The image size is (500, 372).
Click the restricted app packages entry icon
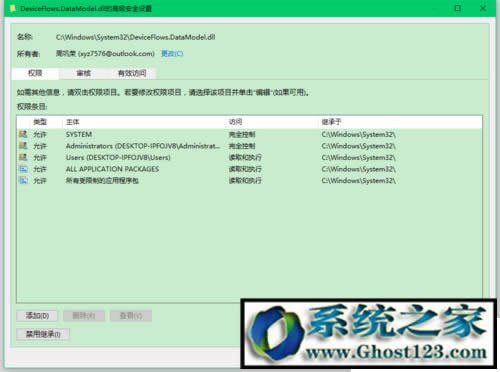(x=23, y=180)
